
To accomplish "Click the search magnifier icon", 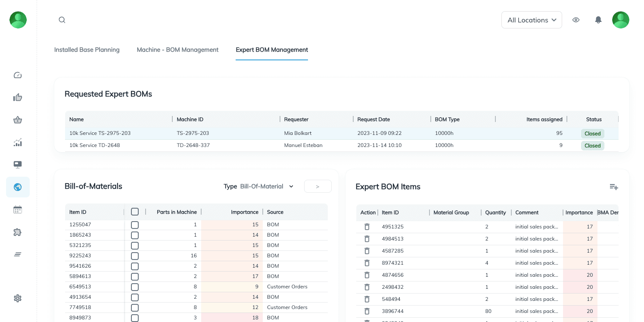I will [x=62, y=20].
